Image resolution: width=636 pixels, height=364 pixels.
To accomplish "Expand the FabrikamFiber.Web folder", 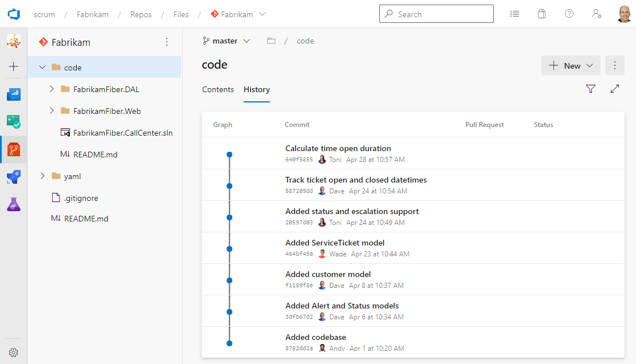I will point(52,110).
